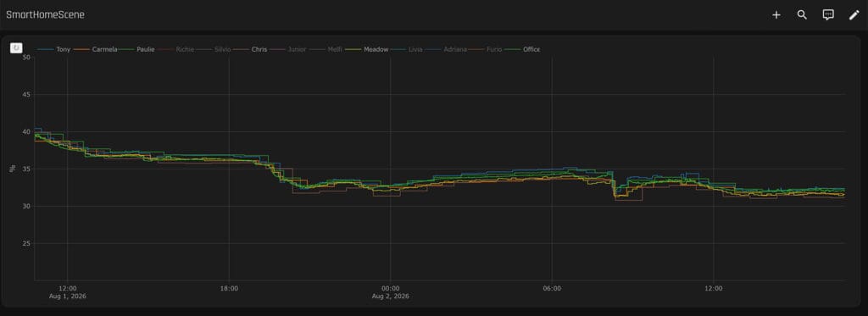Toggle the Office series in legend

522,49
